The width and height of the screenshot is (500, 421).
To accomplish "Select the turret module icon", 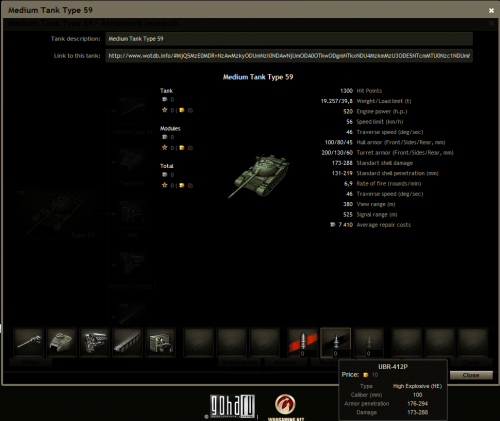I will point(62,342).
